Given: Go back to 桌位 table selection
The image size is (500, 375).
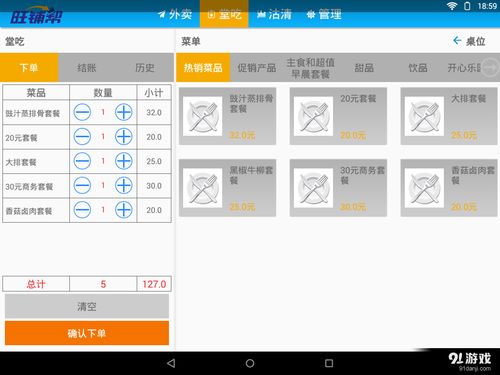Looking at the screenshot, I should click(x=469, y=41).
